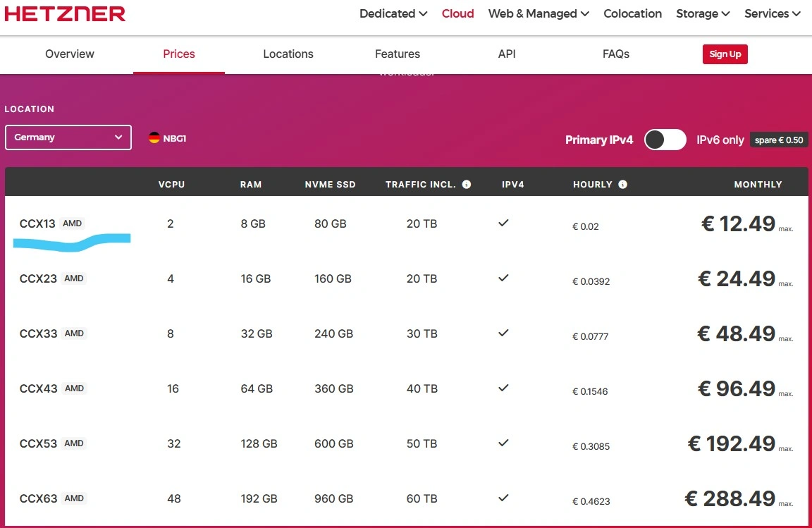Click the Hourly info icon
The height and width of the screenshot is (528, 812).
(622, 185)
